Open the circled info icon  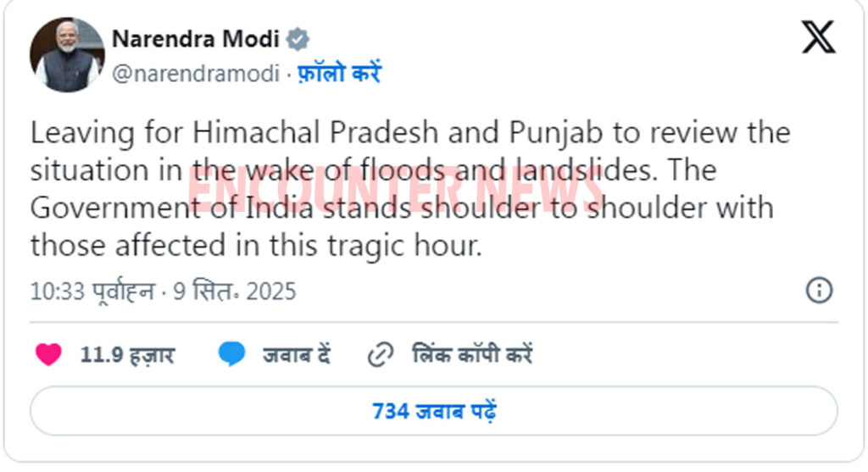tap(818, 291)
